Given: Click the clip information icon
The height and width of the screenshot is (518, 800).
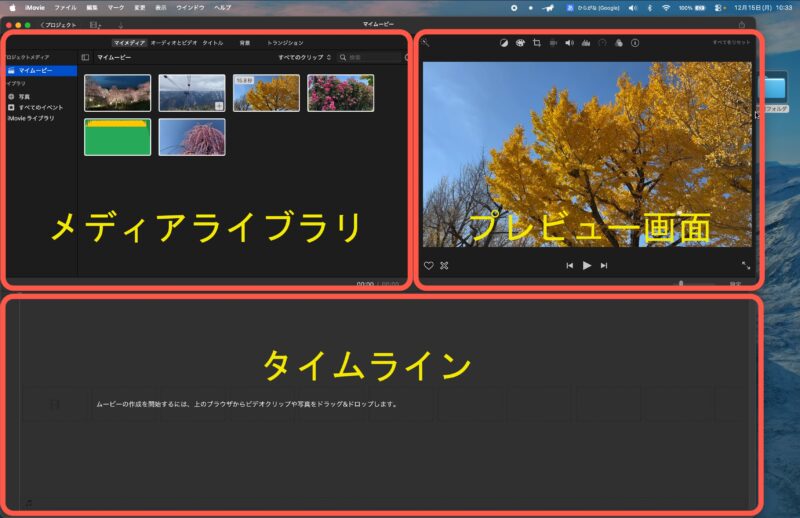Looking at the screenshot, I should point(635,43).
